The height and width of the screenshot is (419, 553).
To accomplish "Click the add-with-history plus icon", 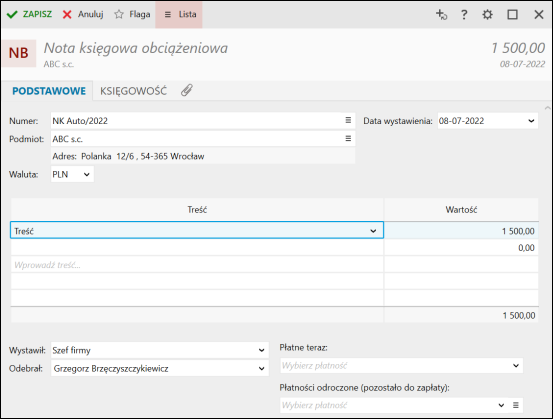I will point(441,14).
